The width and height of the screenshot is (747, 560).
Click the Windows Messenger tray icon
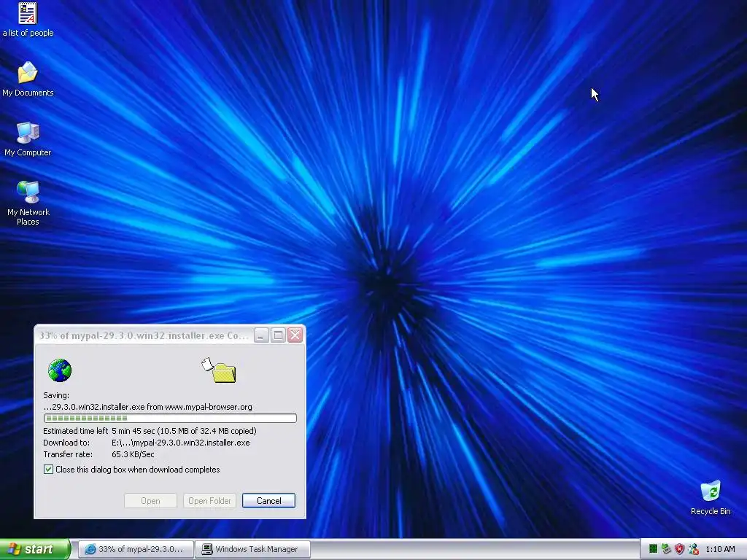(693, 549)
